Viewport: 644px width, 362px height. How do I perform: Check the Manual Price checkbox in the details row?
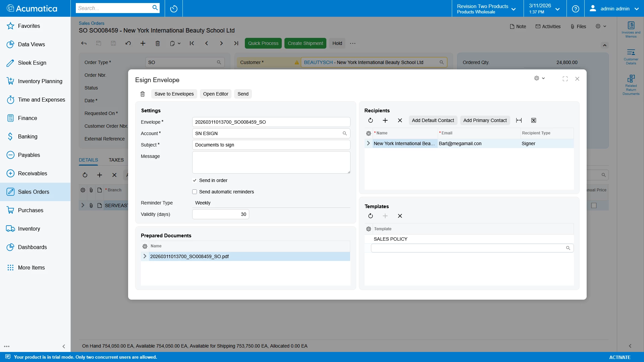594,205
